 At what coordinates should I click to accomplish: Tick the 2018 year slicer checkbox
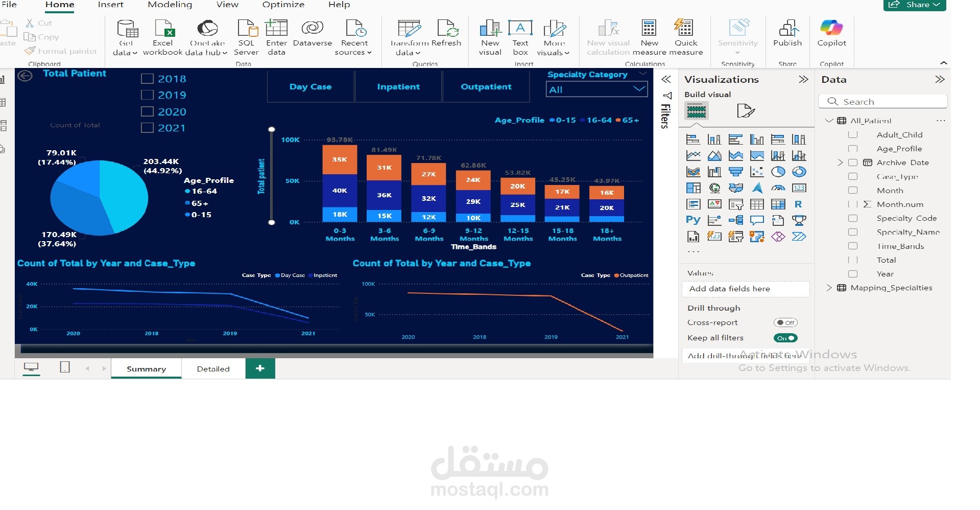coord(147,79)
